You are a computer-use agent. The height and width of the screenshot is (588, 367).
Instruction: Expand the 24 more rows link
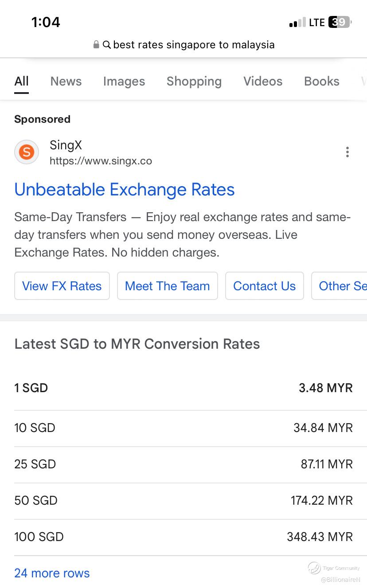tap(52, 573)
